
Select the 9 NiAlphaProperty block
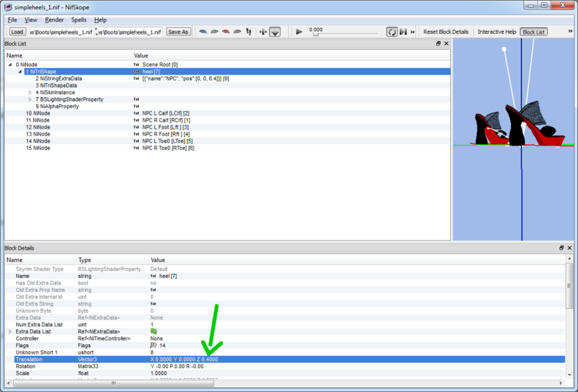pos(57,106)
